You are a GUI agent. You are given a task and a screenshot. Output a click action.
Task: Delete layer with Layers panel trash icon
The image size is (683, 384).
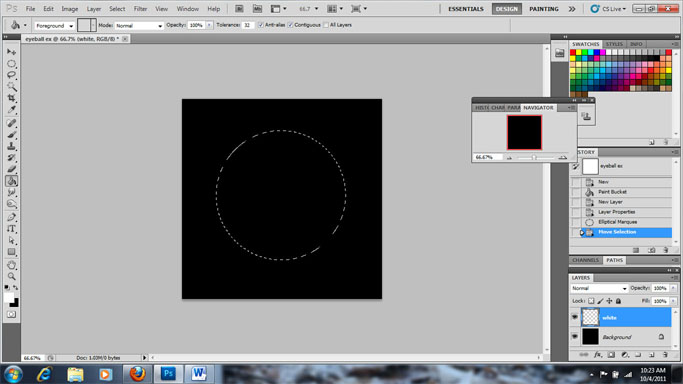(665, 355)
